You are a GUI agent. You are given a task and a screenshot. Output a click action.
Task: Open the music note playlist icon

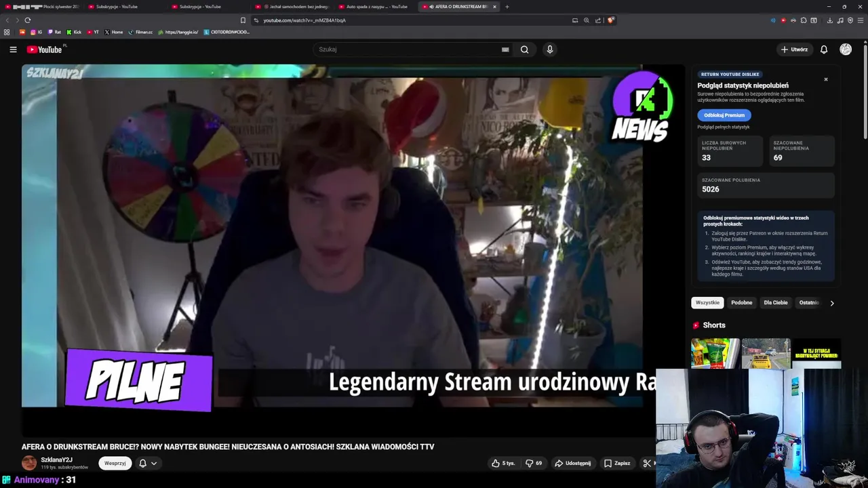tap(840, 20)
